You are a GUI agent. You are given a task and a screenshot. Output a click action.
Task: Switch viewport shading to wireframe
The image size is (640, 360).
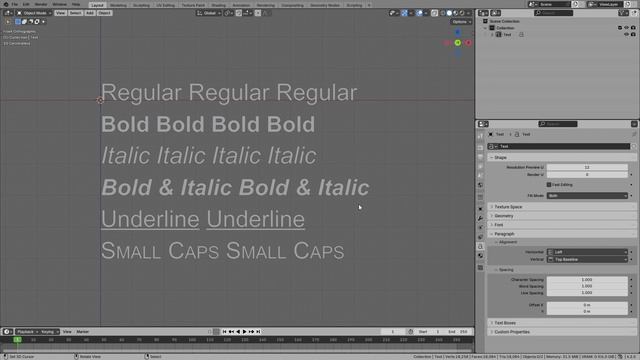point(443,13)
